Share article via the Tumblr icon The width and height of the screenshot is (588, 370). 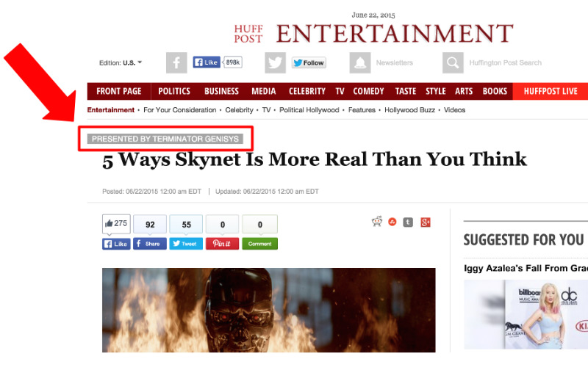408,222
